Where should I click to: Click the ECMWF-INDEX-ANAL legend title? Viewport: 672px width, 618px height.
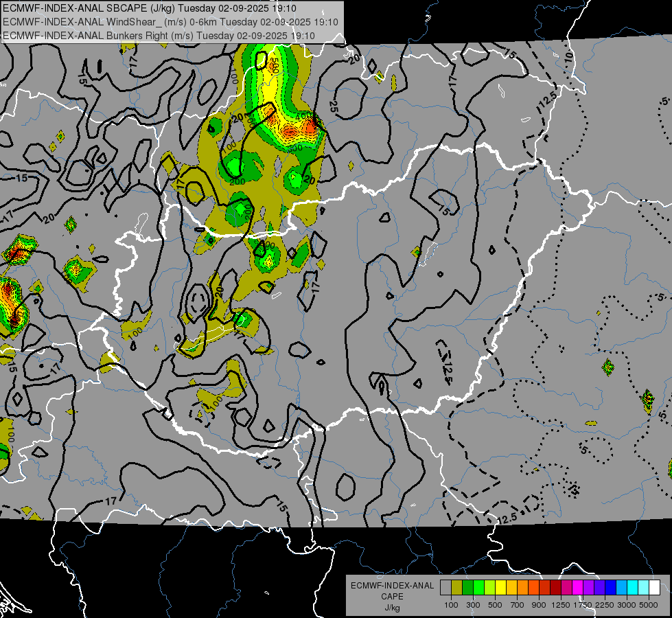click(x=392, y=586)
